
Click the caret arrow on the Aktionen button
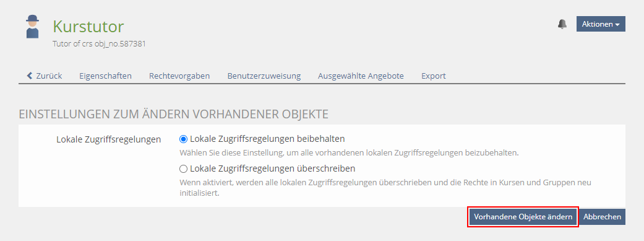coord(617,25)
